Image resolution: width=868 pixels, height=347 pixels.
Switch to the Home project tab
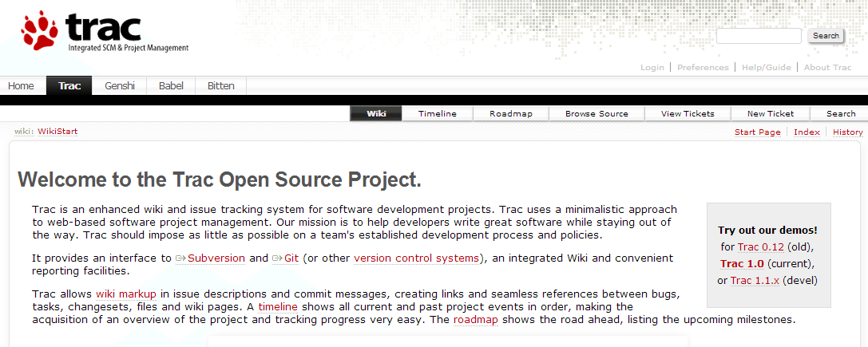[x=21, y=86]
